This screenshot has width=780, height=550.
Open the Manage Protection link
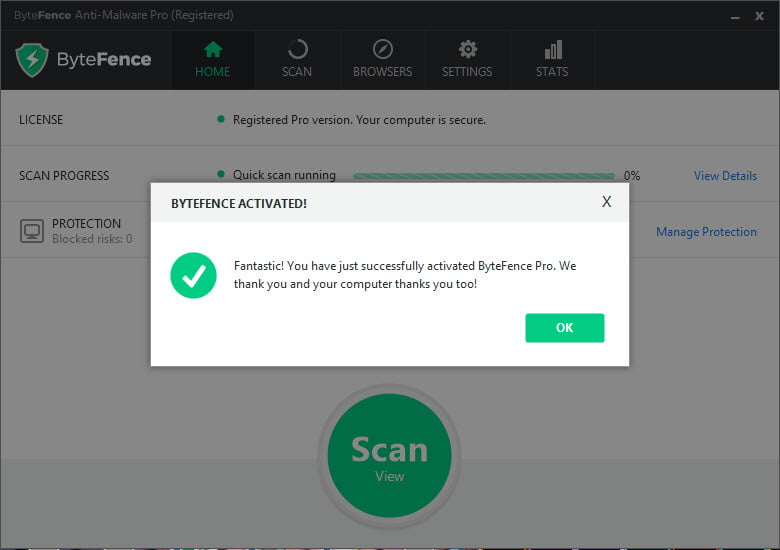point(706,232)
